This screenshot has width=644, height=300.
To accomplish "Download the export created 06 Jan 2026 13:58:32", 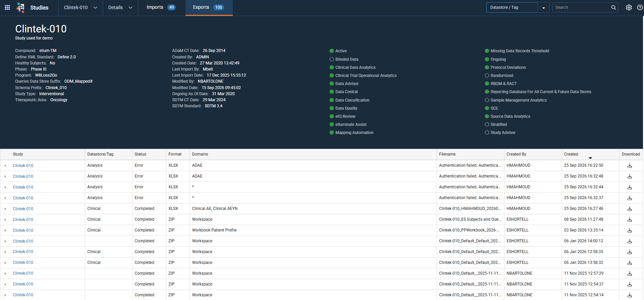I will pyautogui.click(x=630, y=263).
